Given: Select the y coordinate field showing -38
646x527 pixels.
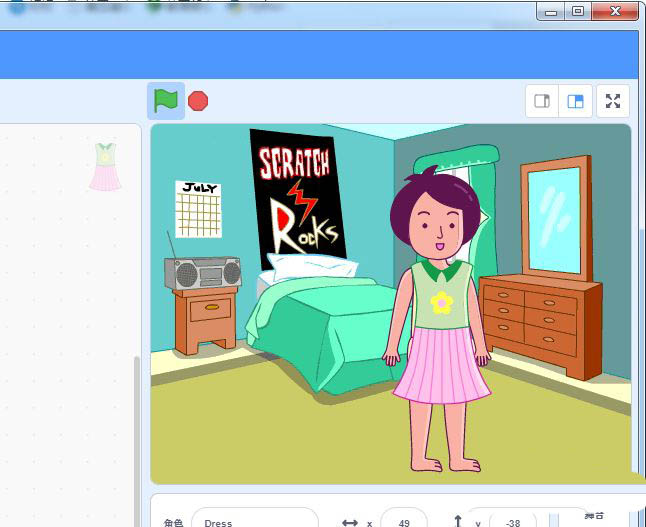Looking at the screenshot, I should [512, 522].
